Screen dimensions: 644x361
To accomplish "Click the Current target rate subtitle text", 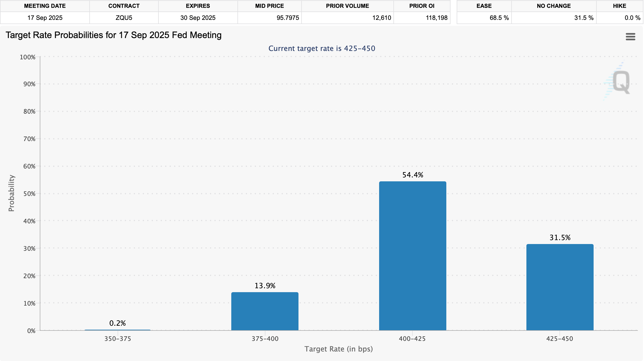I will point(322,48).
